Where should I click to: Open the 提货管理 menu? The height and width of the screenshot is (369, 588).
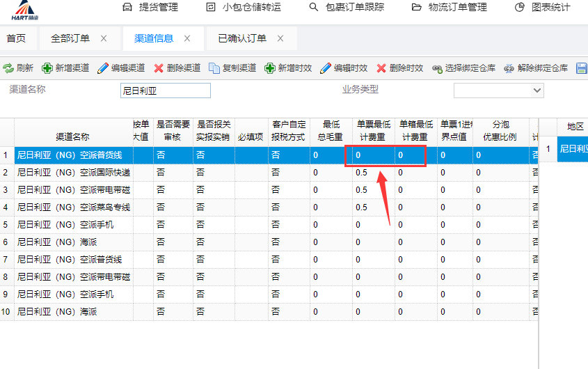coord(150,8)
